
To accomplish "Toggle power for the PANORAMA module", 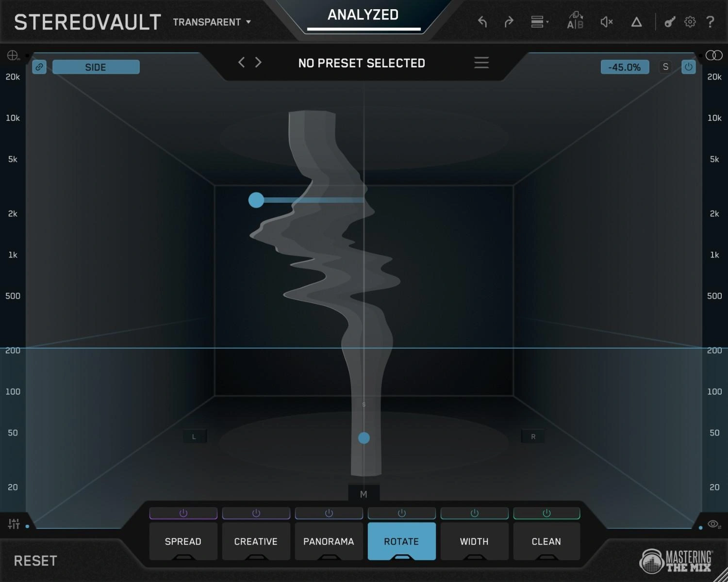I will (329, 513).
